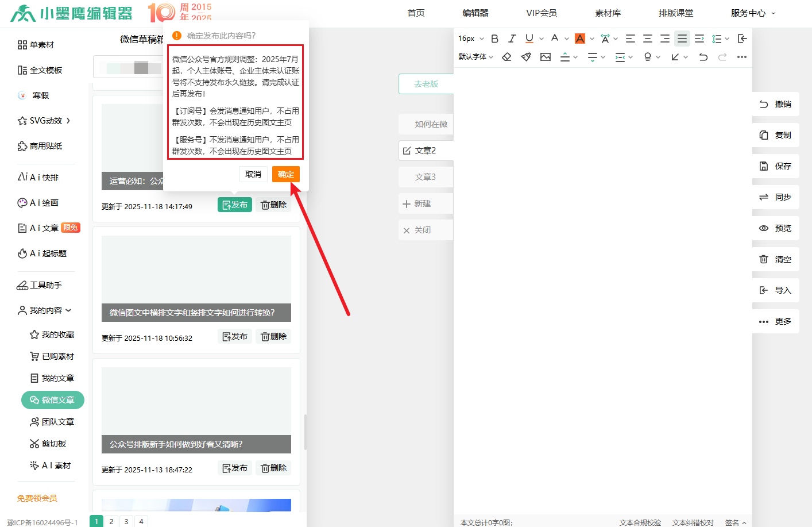Switch to 编辑器 in the top navigation
Viewport: 812px width, 527px height.
(x=475, y=13)
